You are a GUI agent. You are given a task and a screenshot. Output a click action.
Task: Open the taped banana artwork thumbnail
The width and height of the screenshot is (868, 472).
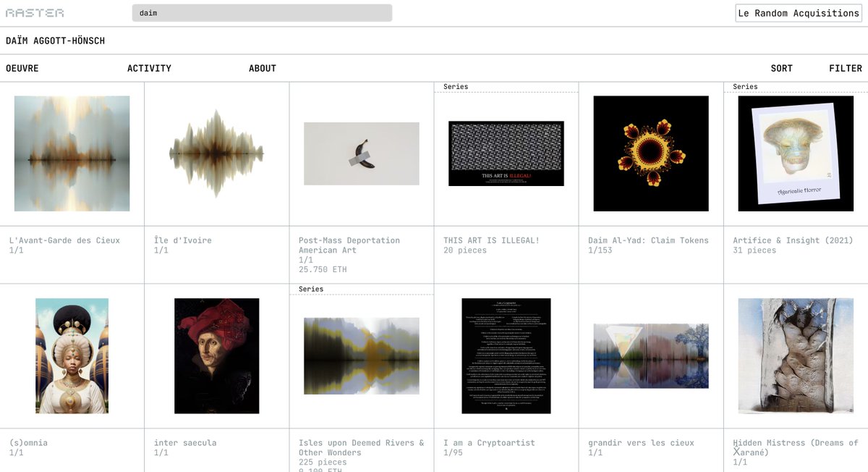pyautogui.click(x=362, y=153)
